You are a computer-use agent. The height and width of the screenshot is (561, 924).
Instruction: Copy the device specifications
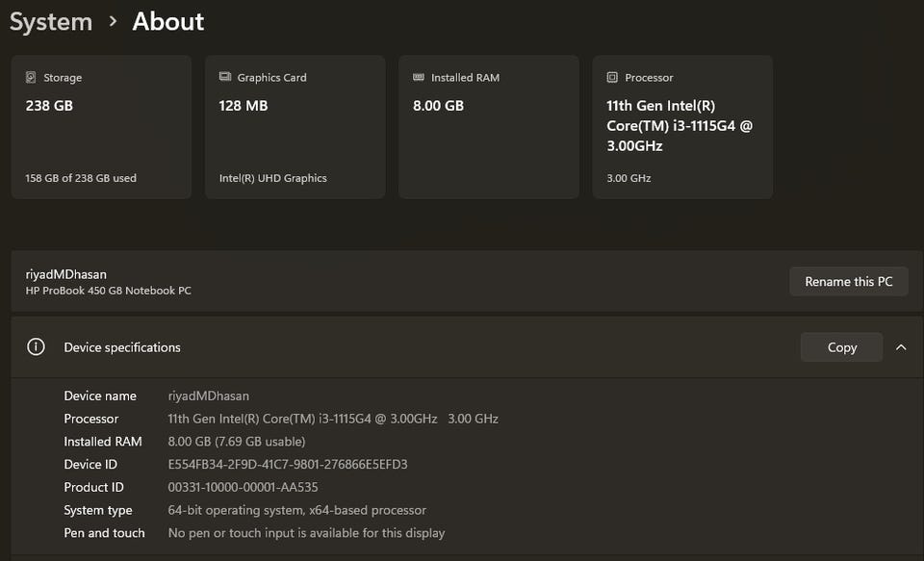pyautogui.click(x=841, y=347)
